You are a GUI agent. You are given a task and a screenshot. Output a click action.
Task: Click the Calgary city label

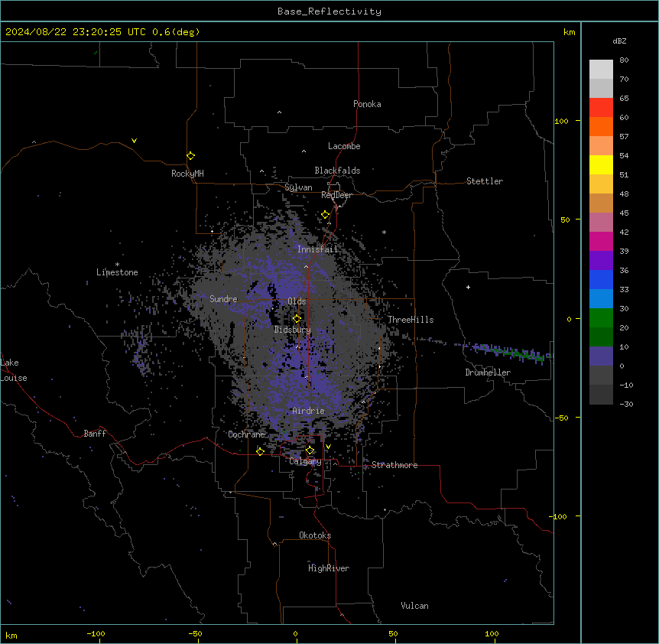click(x=305, y=461)
